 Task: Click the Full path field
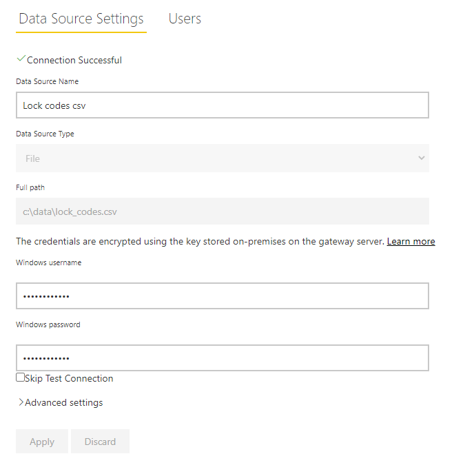pyautogui.click(x=222, y=211)
